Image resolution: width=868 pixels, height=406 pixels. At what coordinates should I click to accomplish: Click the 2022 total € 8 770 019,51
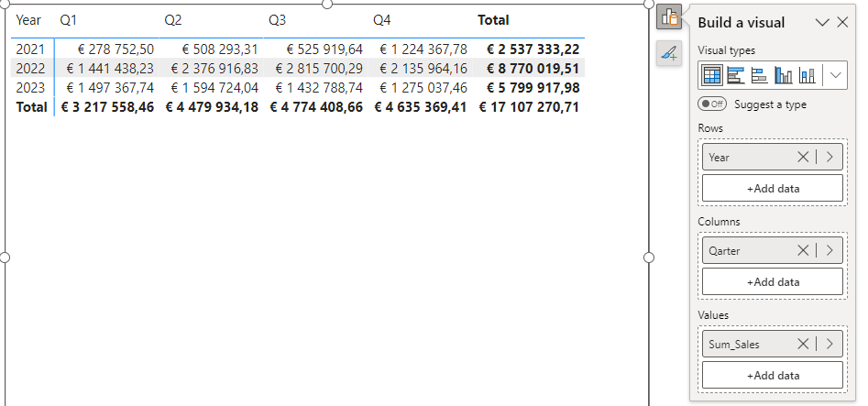pyautogui.click(x=533, y=69)
